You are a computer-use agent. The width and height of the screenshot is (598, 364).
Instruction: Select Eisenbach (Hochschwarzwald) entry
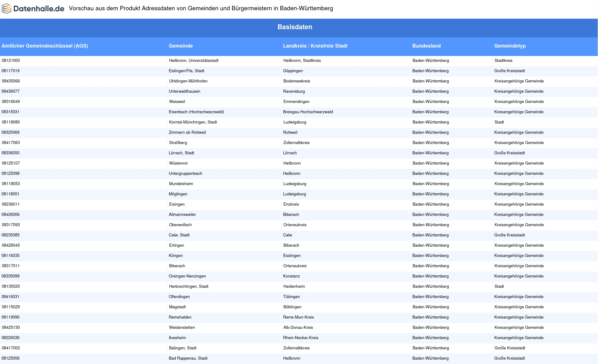click(x=196, y=112)
